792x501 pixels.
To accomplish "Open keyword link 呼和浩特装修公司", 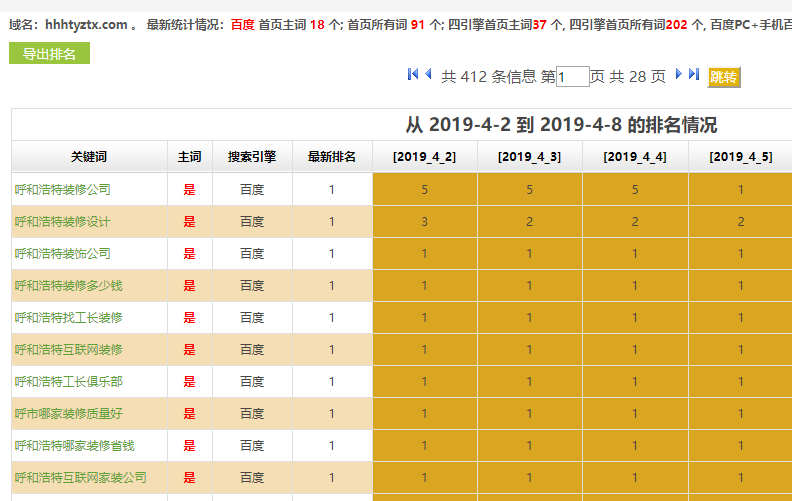I will (62, 189).
